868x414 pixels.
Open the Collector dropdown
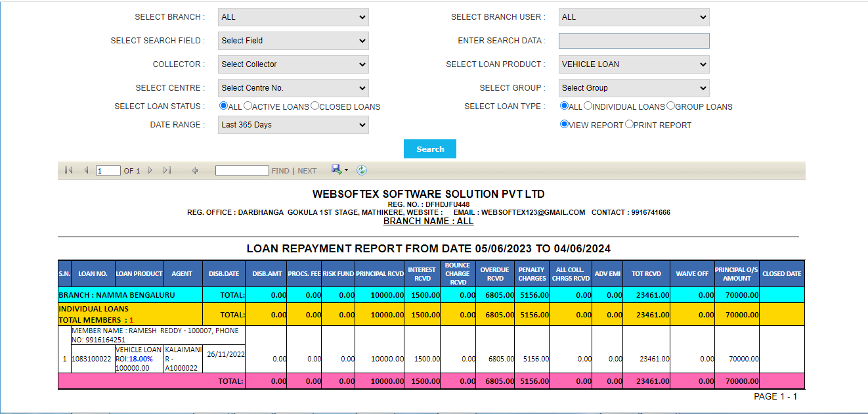pos(293,64)
